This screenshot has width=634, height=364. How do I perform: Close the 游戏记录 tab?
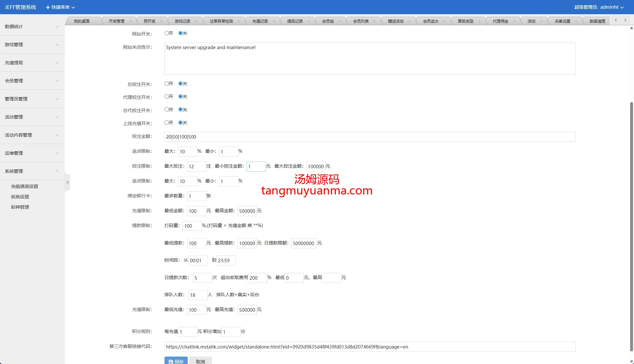(x=196, y=21)
